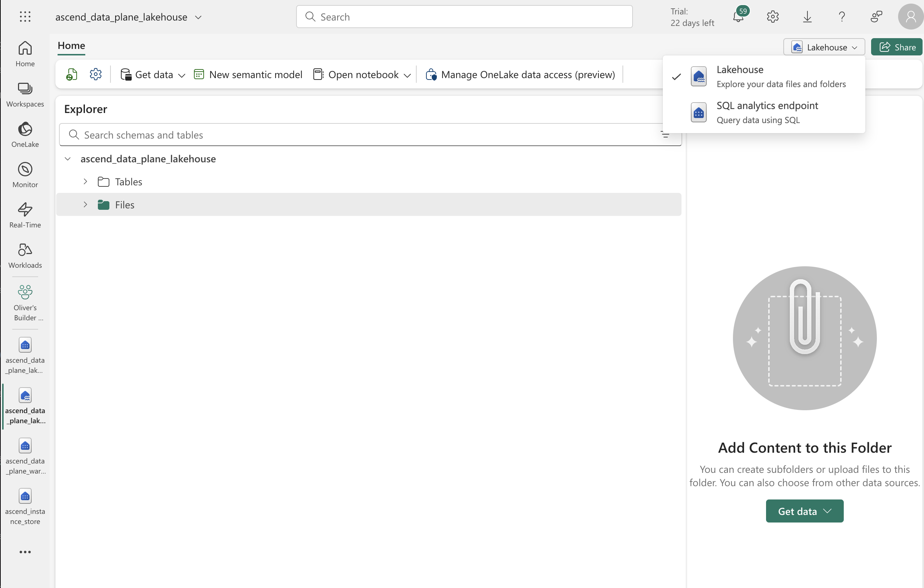Click the filter icon in Explorer search
924x588 pixels.
coord(665,134)
